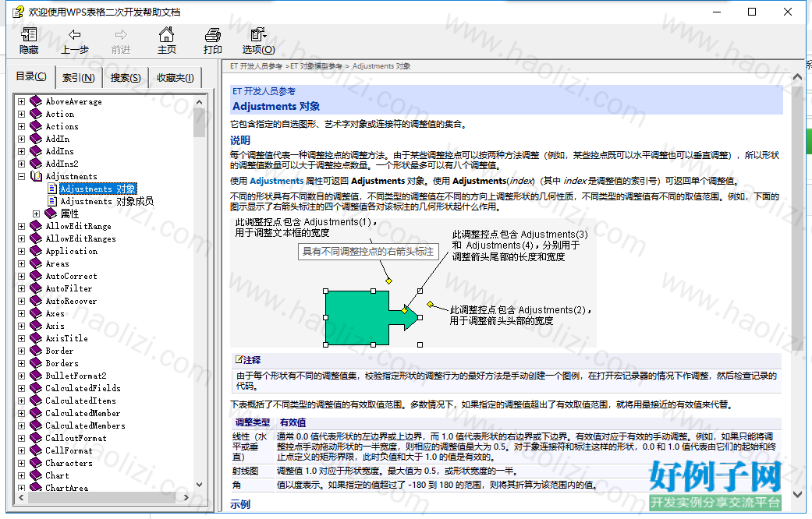Viewport: 812px width, 519px height.
Task: Click the ET 开发人员参考 header text
Action: click(264, 91)
